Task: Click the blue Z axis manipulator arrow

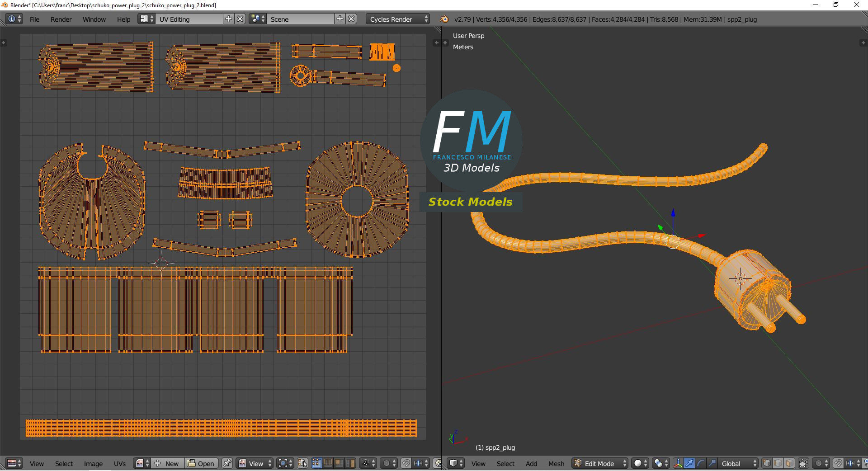Action: pos(673,213)
